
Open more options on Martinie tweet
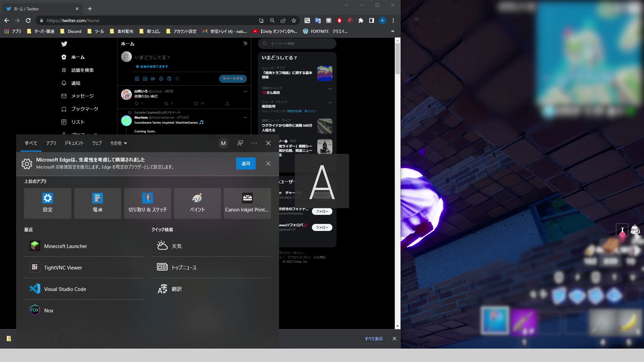click(245, 117)
